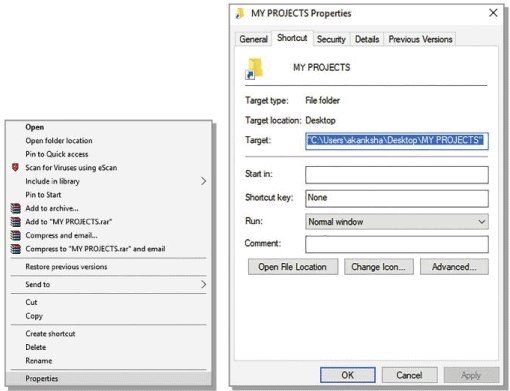Screen dimensions: 510x391
Task: Click the WinRAR icon beside Add to "MY PROJECTS.rar"
Action: pos(16,222)
